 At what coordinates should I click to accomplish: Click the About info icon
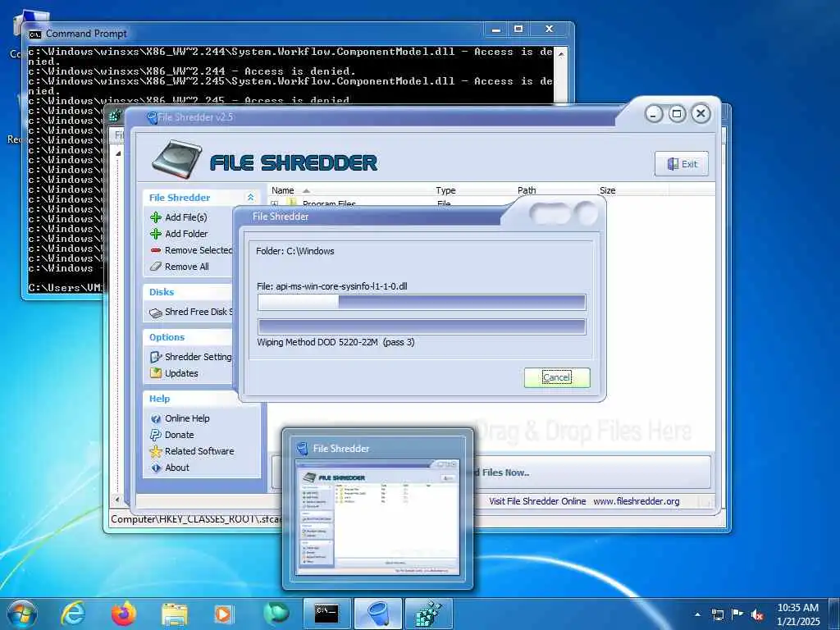pos(155,468)
